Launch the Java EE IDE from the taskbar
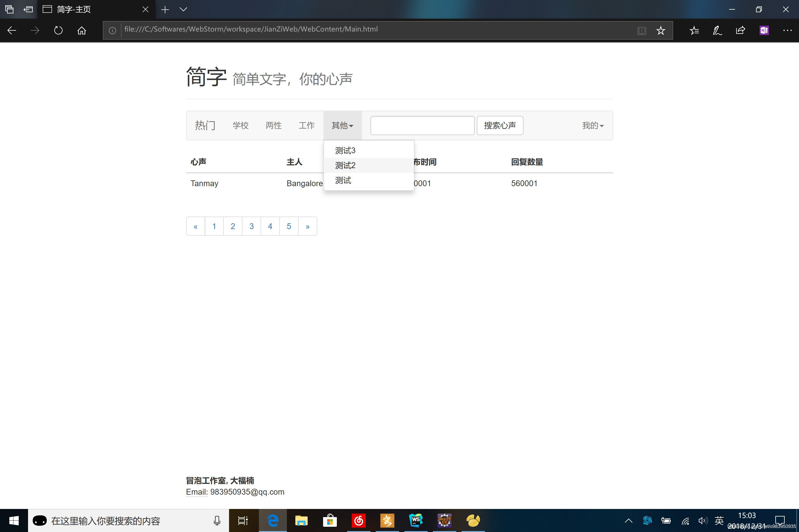Image resolution: width=799 pixels, height=532 pixels. pos(445,520)
